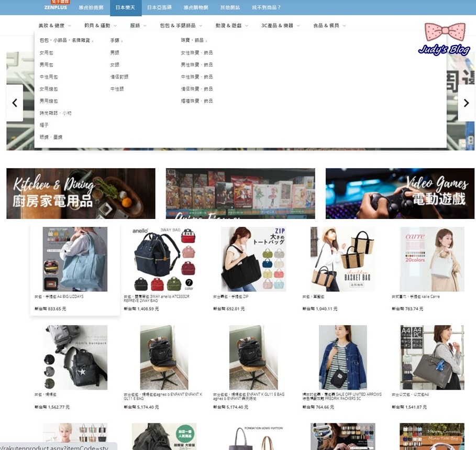The image size is (476, 450).
Task: Open the 包包・小飾品・名牌雜貨 submenu heading
Action: point(66,40)
